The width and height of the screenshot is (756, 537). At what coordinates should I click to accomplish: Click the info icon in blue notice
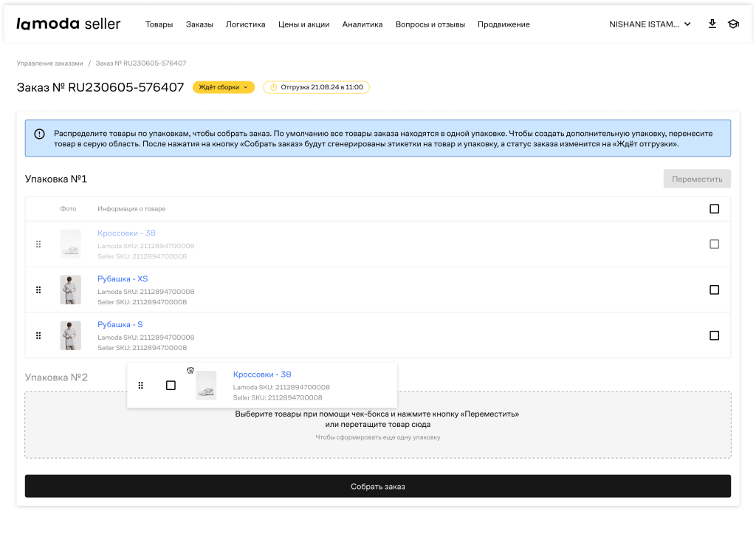(x=39, y=133)
